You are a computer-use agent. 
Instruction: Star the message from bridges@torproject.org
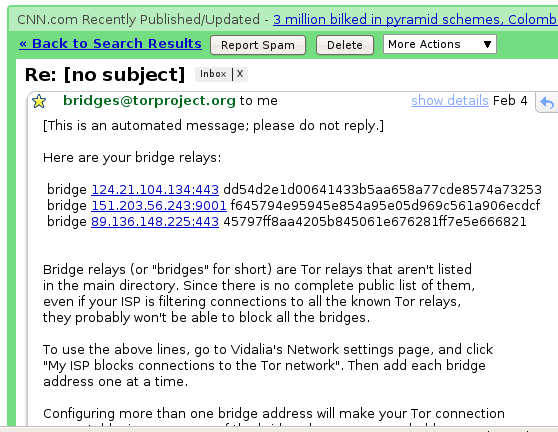[39, 101]
